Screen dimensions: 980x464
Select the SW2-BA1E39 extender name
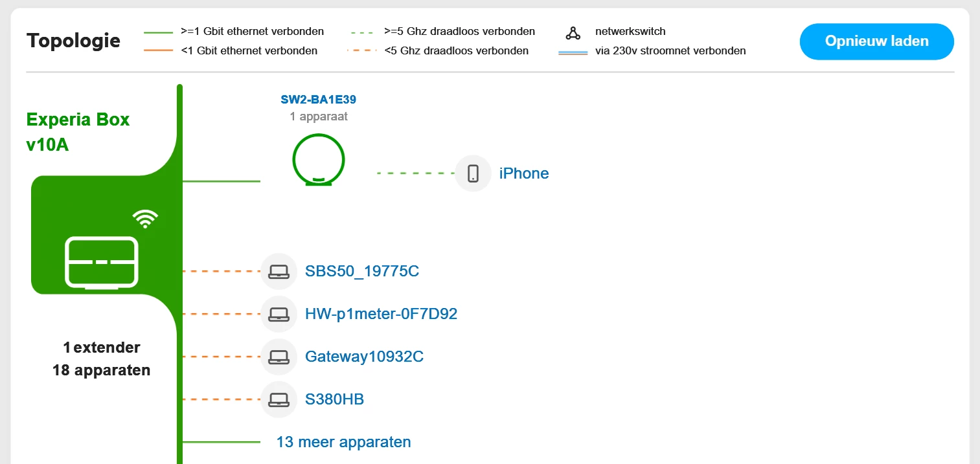point(318,100)
